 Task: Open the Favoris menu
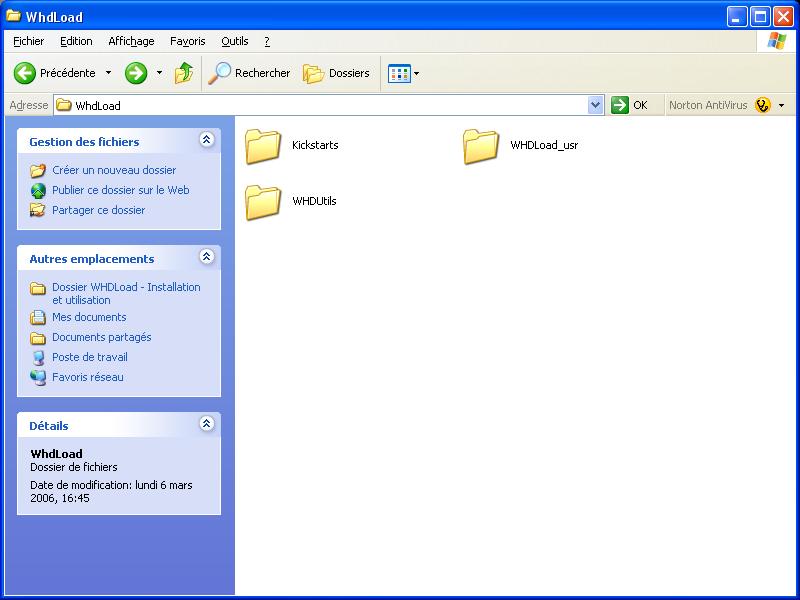(x=188, y=41)
